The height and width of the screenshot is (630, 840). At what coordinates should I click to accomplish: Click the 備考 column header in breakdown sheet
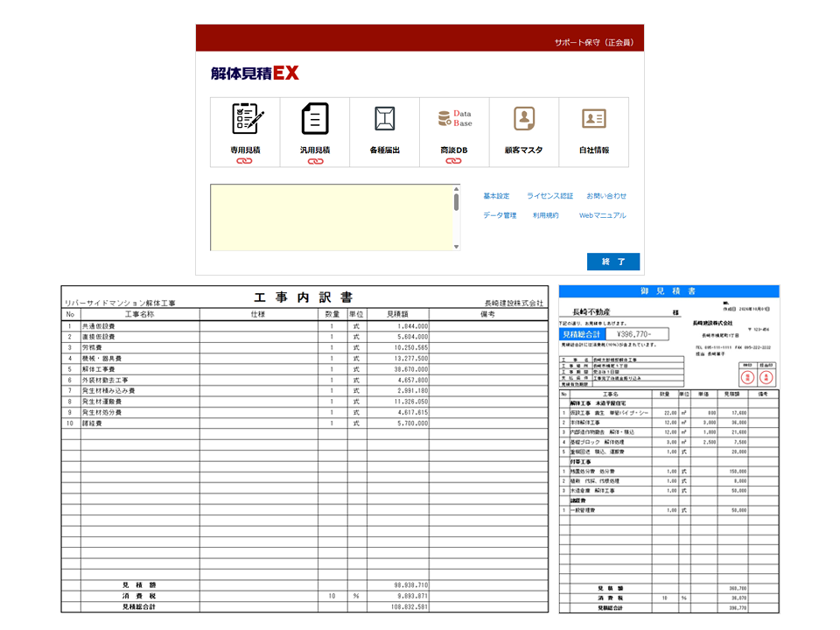tap(487, 314)
